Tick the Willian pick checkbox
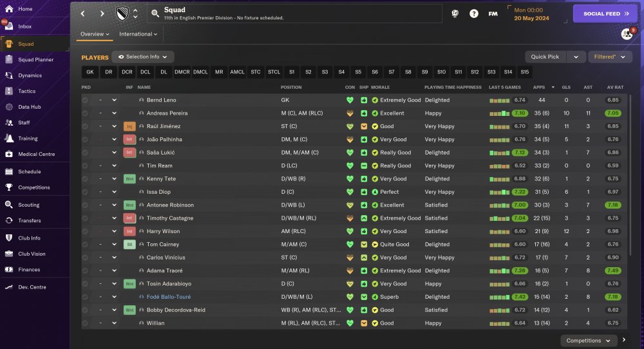This screenshot has width=644, height=349. (x=85, y=323)
